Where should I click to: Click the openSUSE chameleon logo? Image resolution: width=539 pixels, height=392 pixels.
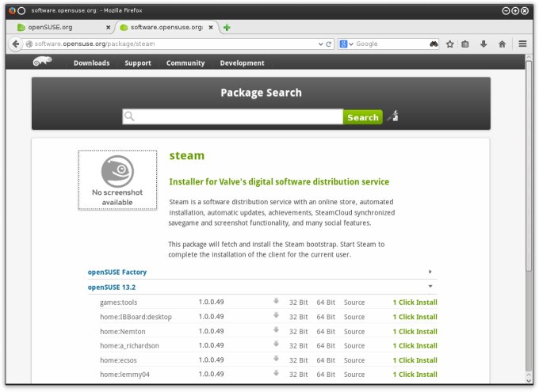[42, 61]
